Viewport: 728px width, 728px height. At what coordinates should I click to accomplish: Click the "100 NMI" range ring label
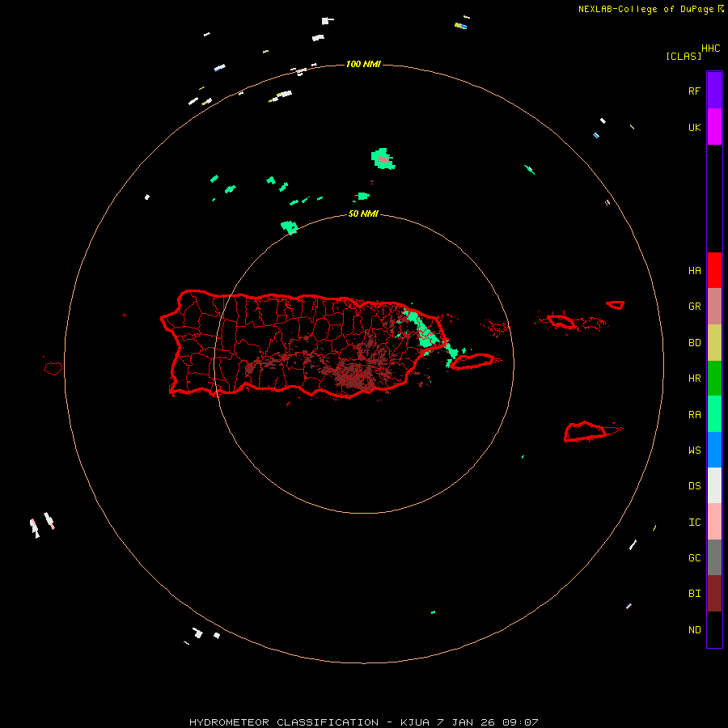point(363,64)
